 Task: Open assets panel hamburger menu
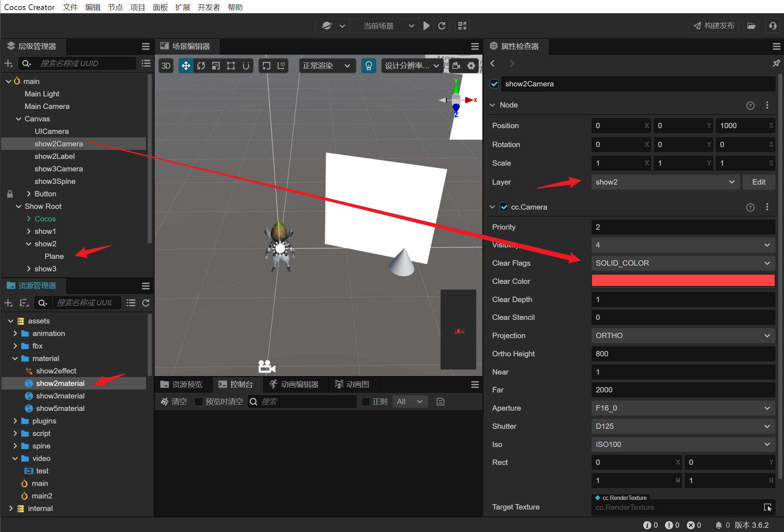(146, 286)
